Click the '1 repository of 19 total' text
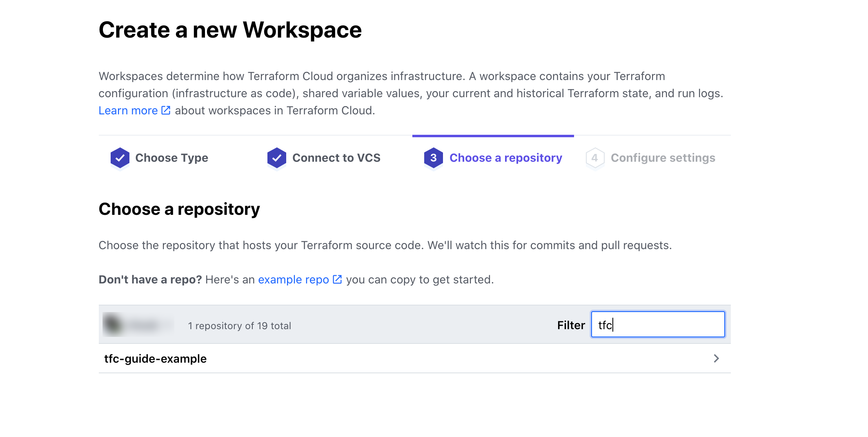 (240, 326)
